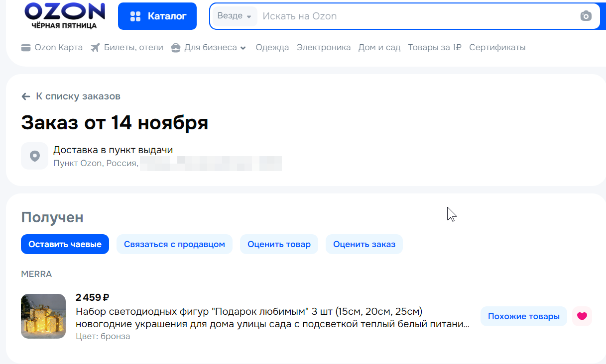
Task: Expand the Для бизнеса menu
Action: point(209,48)
